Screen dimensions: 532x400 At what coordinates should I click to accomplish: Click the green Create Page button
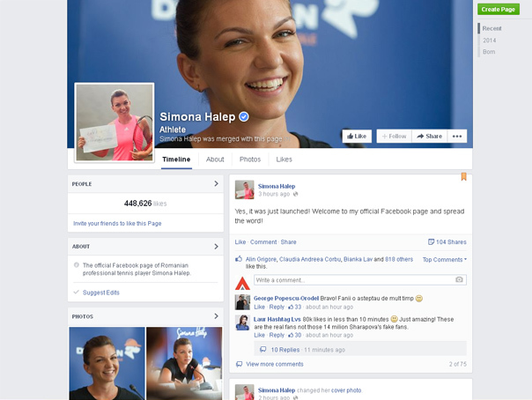click(499, 9)
